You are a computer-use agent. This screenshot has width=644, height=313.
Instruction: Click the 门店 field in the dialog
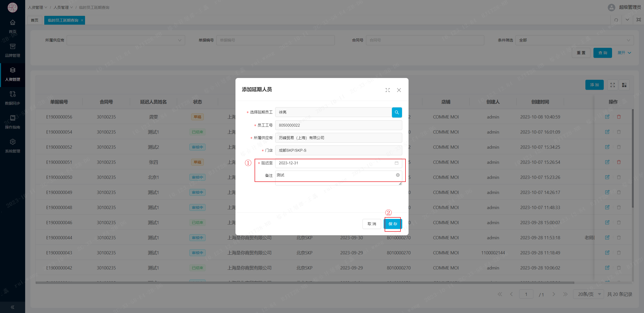point(339,150)
